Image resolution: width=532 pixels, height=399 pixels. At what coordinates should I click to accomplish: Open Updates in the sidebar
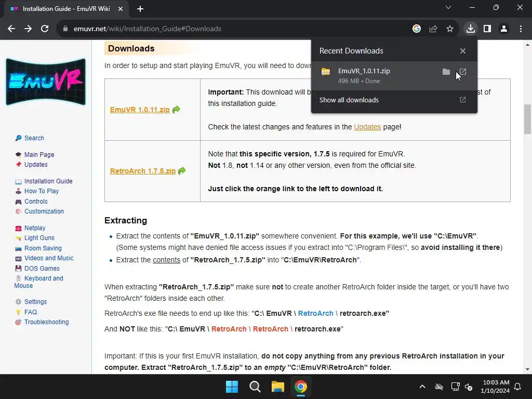click(36, 165)
